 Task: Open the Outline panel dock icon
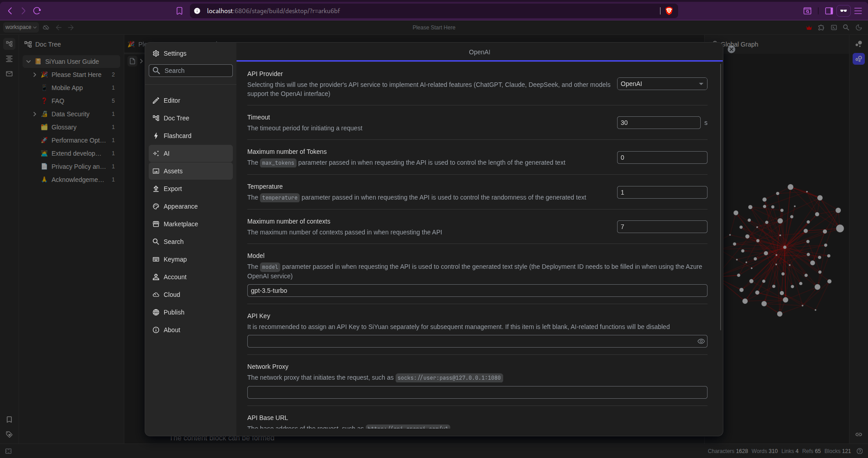[x=9, y=59]
